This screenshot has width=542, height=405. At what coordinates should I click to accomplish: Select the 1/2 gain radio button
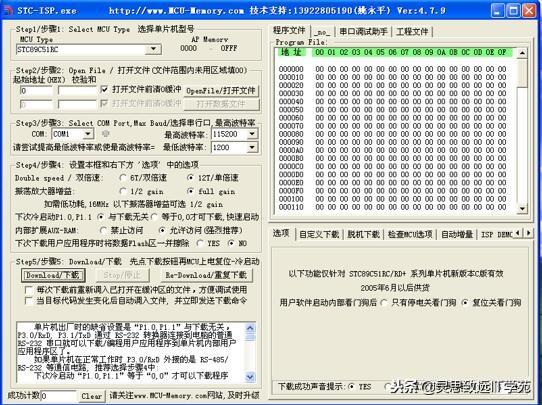[123, 191]
